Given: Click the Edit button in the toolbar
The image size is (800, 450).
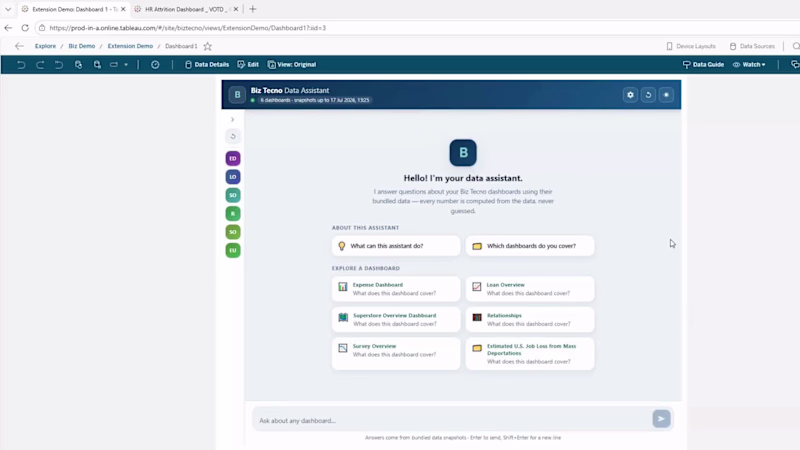Looking at the screenshot, I should click(248, 65).
